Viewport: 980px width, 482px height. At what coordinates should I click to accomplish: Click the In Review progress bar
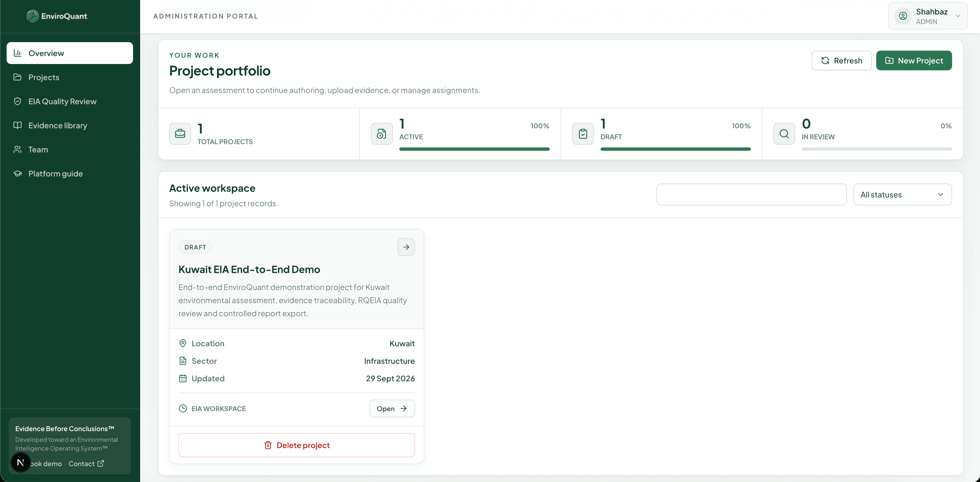[877, 149]
